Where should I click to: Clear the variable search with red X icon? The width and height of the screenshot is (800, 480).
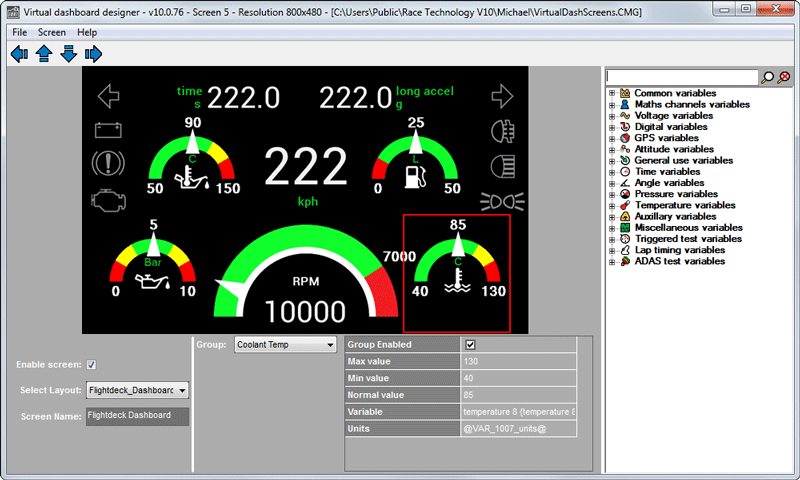pos(784,77)
